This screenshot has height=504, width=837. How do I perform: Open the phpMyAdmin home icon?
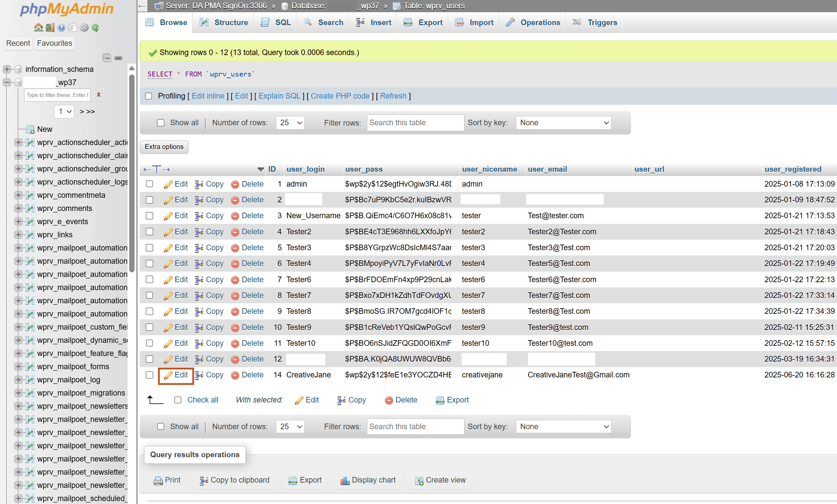pos(38,27)
